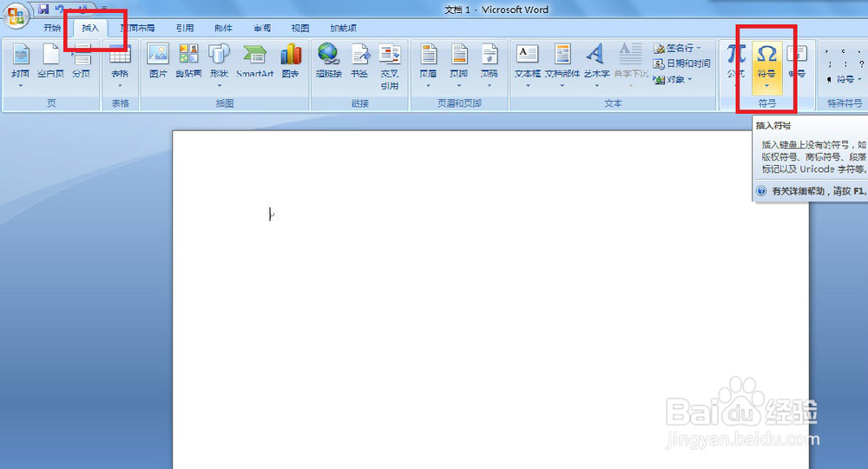
Task: Click inside the blank document page
Action: pos(490,300)
